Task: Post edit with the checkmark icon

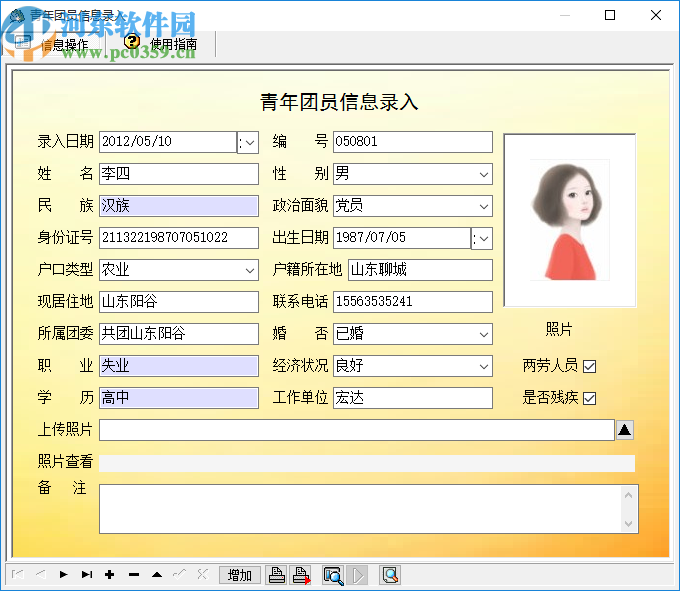Action: pos(180,575)
